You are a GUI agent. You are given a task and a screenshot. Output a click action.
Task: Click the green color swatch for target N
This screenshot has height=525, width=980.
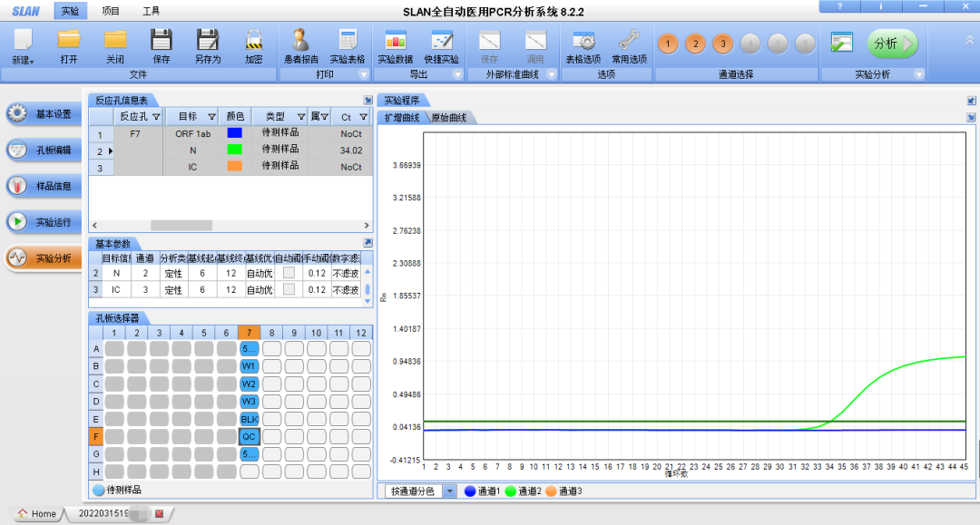[235, 150]
